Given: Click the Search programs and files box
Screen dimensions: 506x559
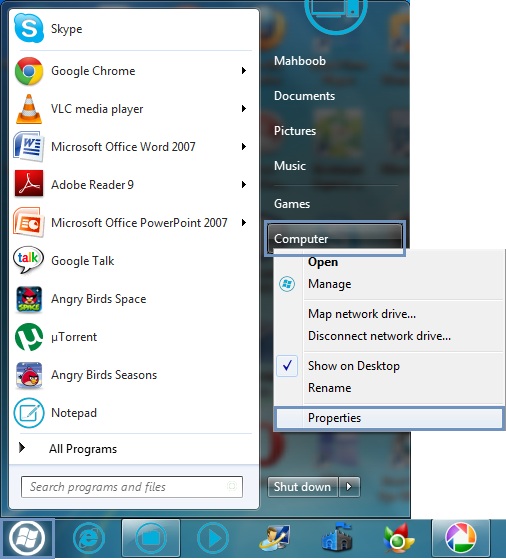Looking at the screenshot, I should [132, 487].
